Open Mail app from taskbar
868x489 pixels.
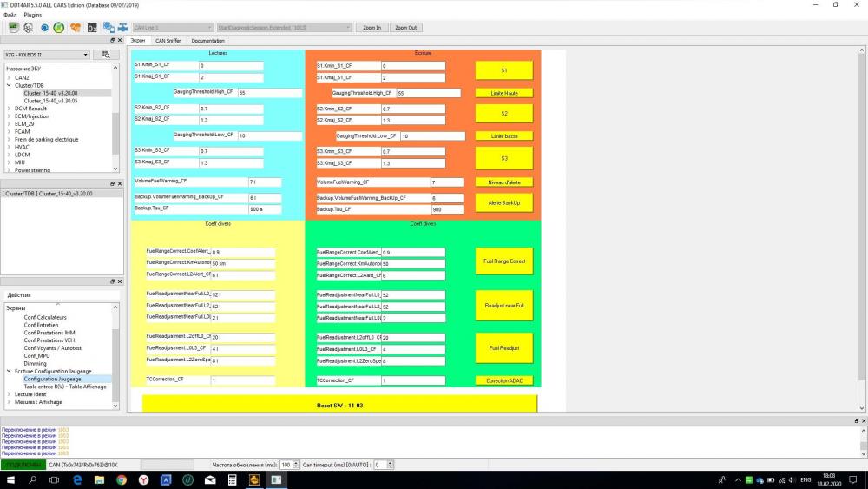(210, 479)
